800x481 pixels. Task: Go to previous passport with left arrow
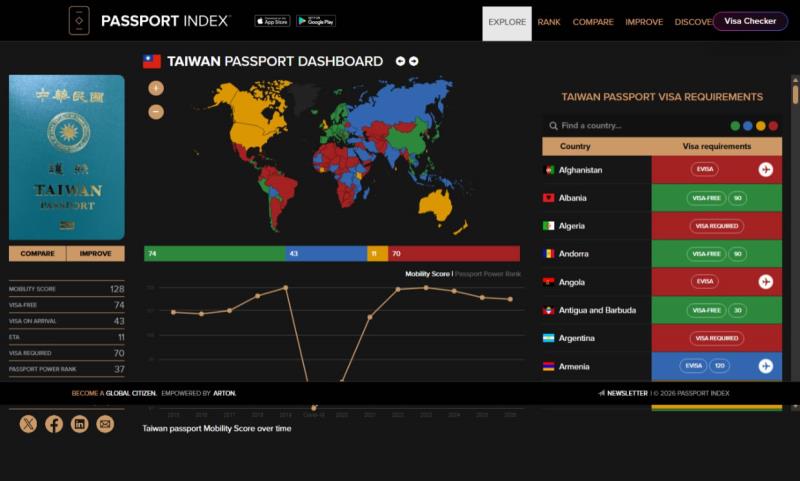[401, 61]
